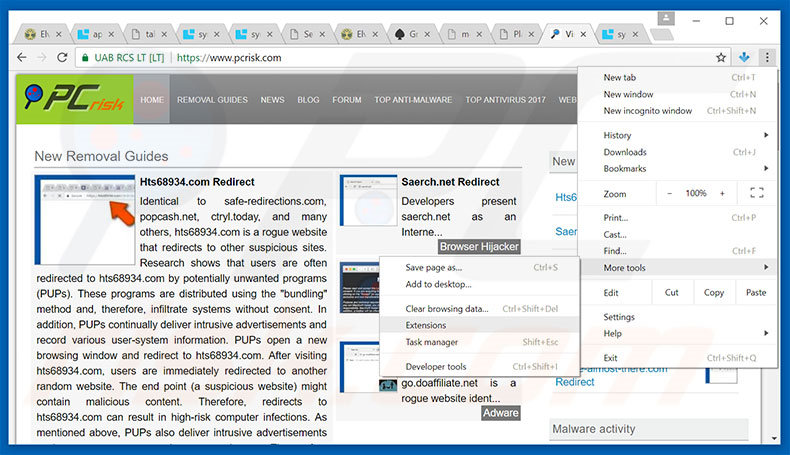Open TOP ANTIVIRUS 2017 nav item

tap(505, 100)
